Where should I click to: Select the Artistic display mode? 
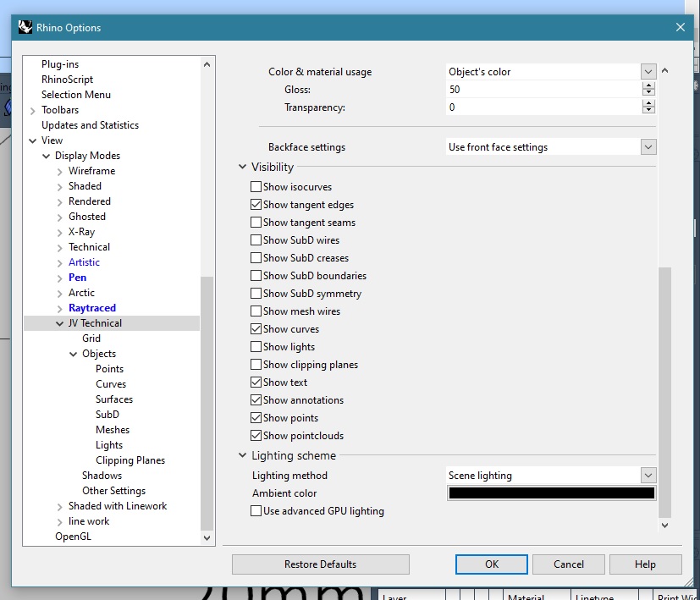pyautogui.click(x=84, y=262)
